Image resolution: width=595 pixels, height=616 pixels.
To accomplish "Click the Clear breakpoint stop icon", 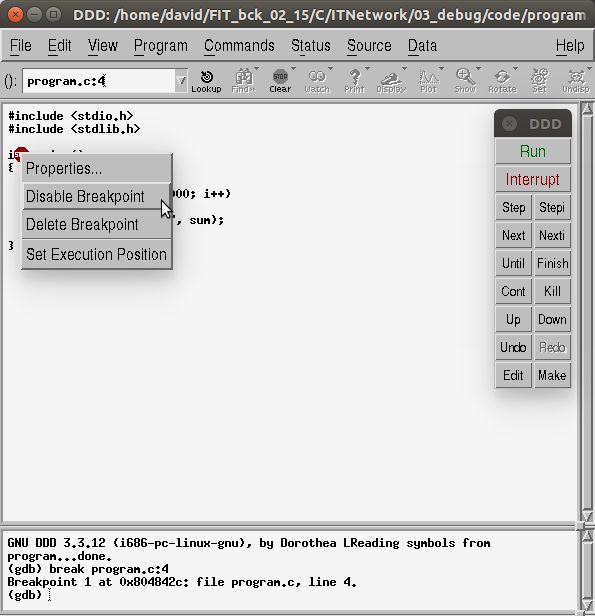I will click(x=280, y=81).
